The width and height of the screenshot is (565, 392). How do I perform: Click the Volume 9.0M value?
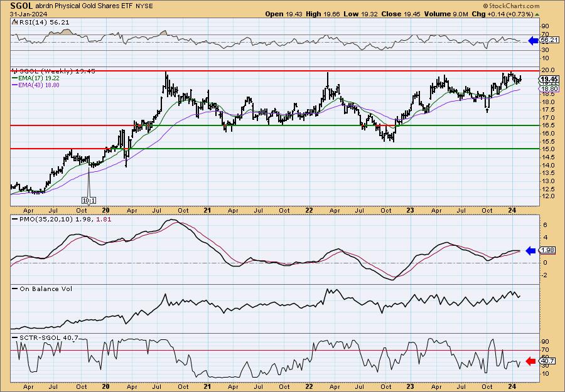(446, 14)
